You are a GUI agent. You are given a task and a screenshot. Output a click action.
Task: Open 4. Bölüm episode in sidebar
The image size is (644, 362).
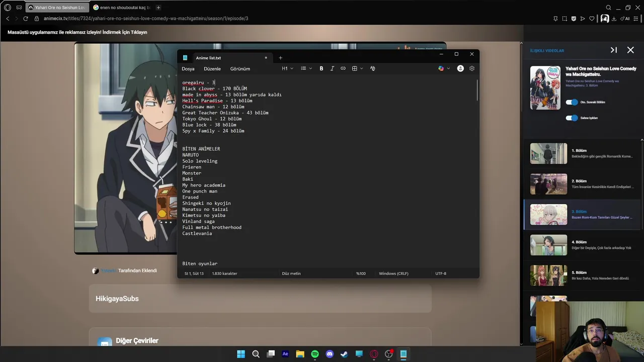point(584,245)
